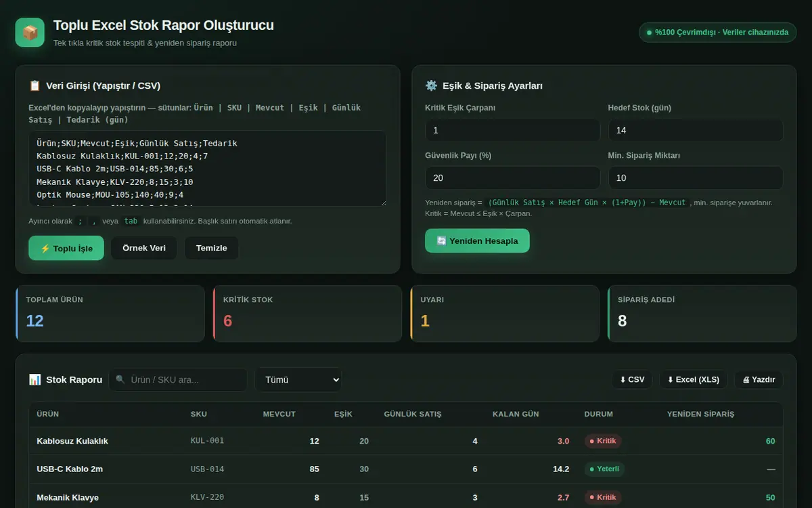Click the offline status badge %100 Çevrimdışı

(x=717, y=33)
